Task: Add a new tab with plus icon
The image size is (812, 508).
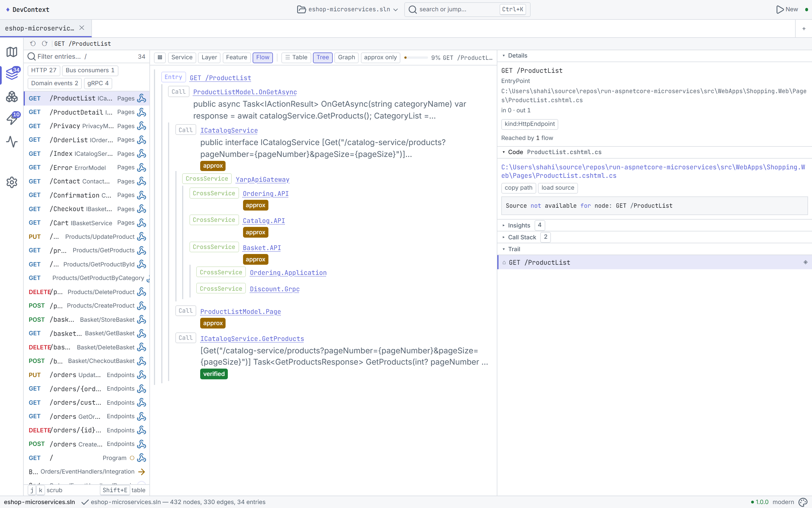Action: click(x=804, y=29)
